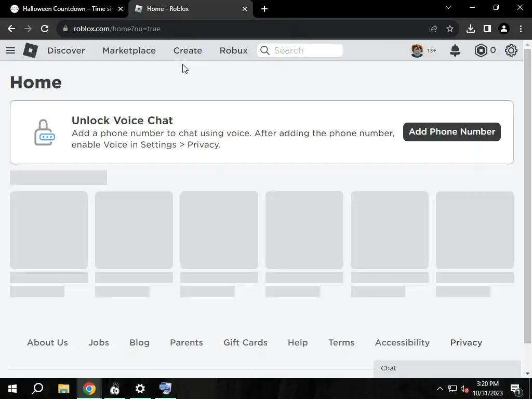
Task: Click the address bar URL
Action: pos(117,29)
